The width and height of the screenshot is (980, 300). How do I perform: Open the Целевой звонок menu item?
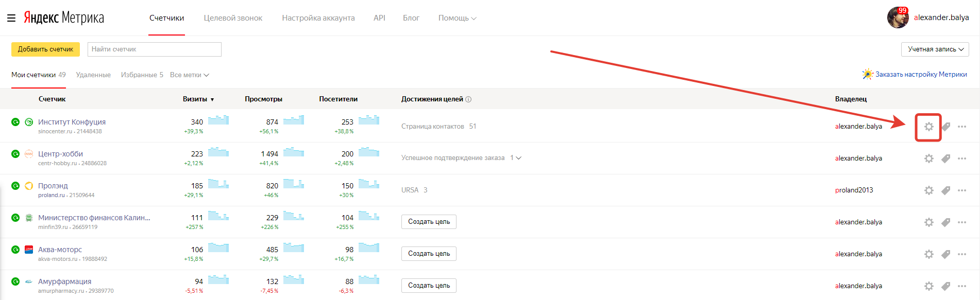pyautogui.click(x=233, y=18)
